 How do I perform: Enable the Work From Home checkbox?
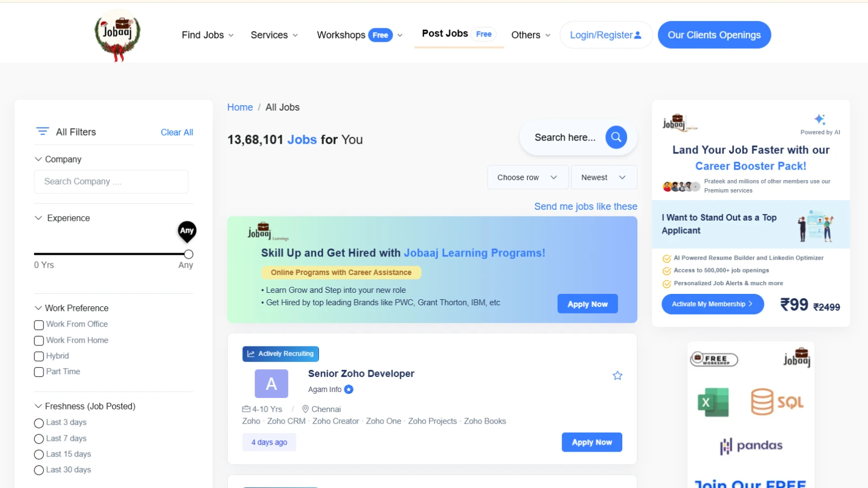coord(39,341)
